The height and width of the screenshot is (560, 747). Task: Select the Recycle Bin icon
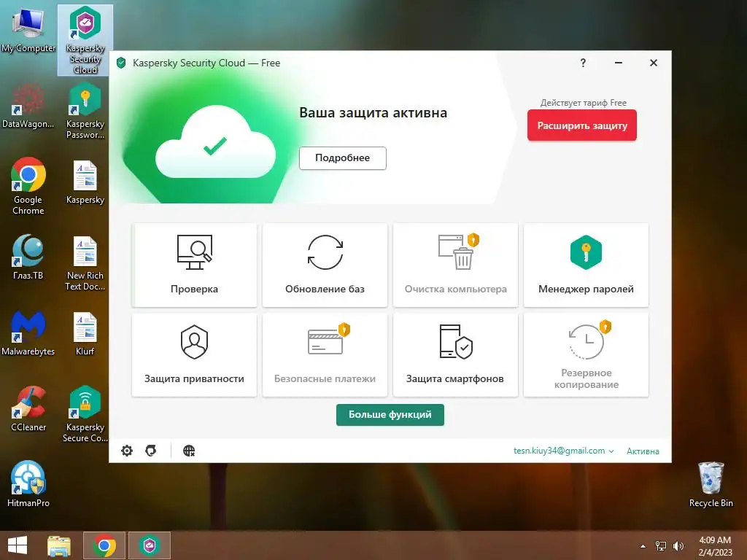point(711,484)
